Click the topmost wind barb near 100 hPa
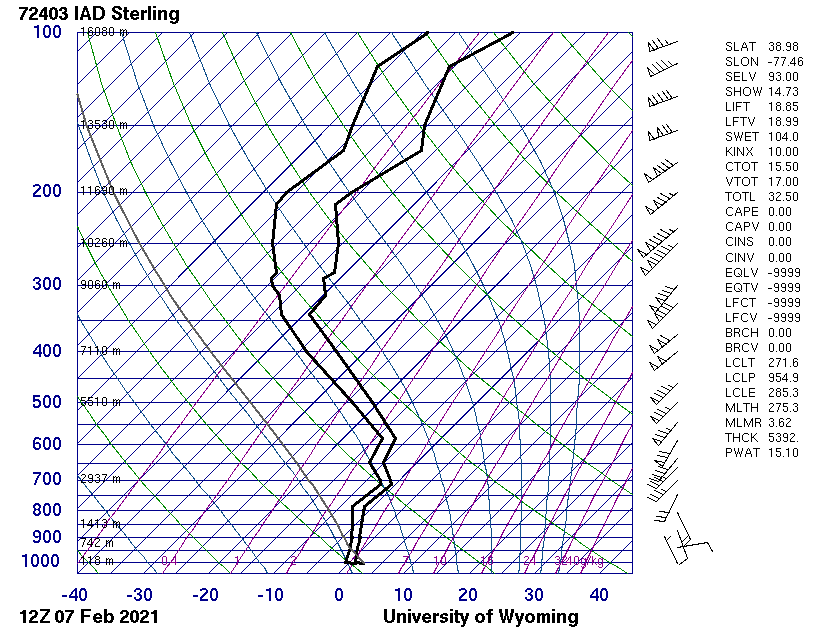This screenshot has width=824, height=641. click(662, 45)
